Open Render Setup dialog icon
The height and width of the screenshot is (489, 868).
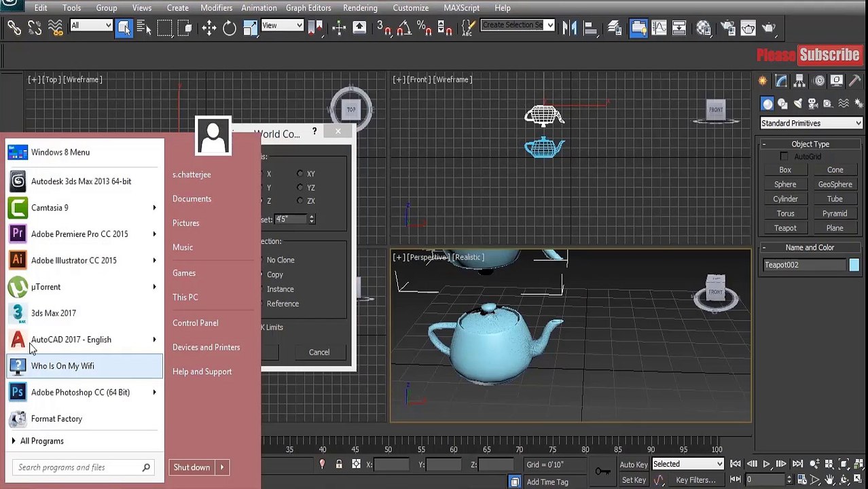727,28
